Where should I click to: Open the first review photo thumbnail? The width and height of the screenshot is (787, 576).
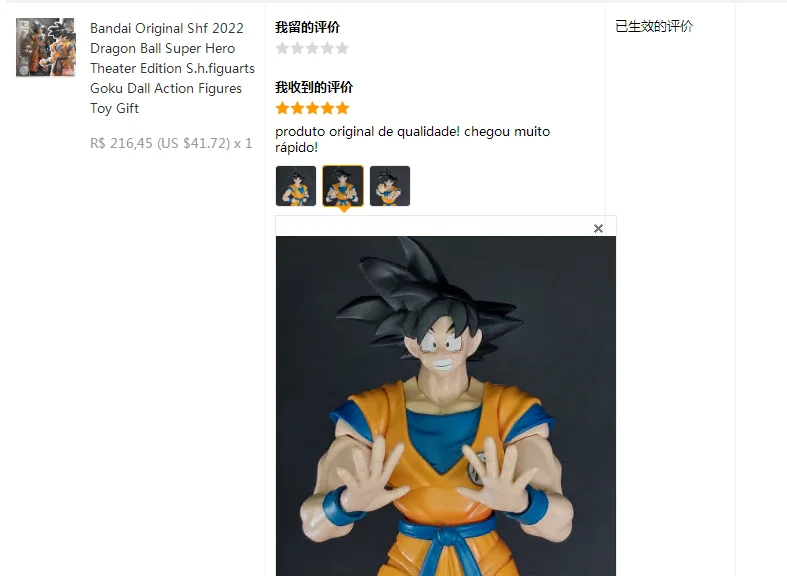pyautogui.click(x=296, y=186)
